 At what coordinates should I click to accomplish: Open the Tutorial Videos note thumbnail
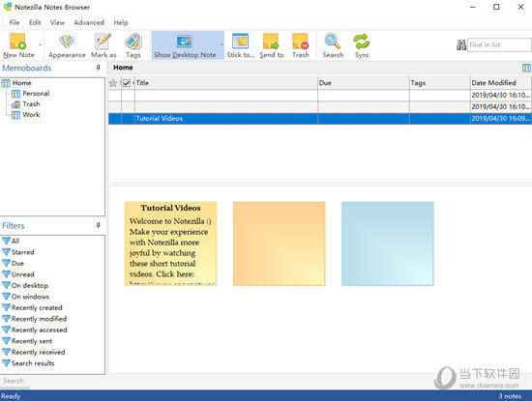coord(170,243)
